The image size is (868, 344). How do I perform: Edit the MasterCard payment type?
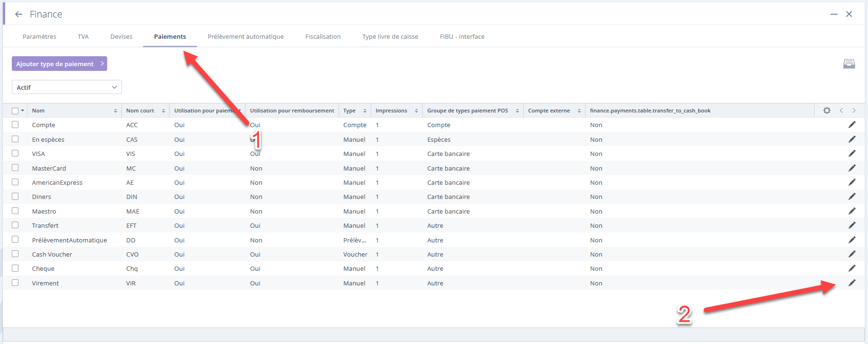point(852,168)
